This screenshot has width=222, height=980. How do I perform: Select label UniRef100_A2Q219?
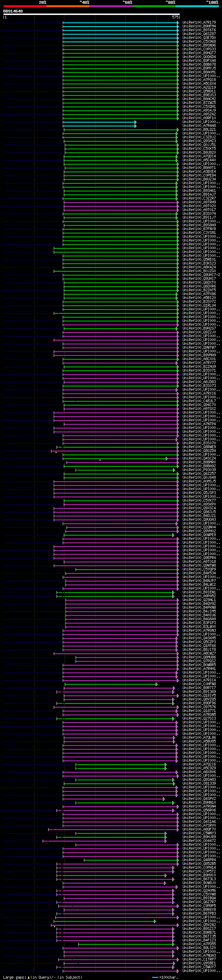199,88
